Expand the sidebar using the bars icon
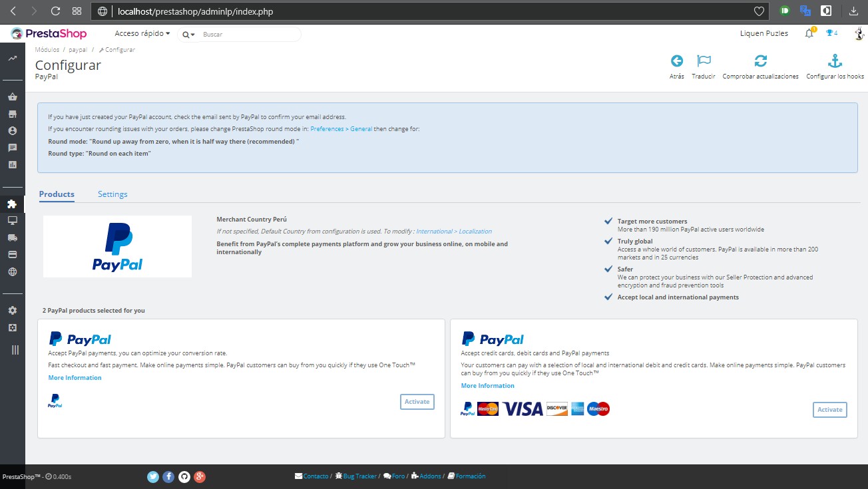This screenshot has width=868, height=489. click(15, 350)
